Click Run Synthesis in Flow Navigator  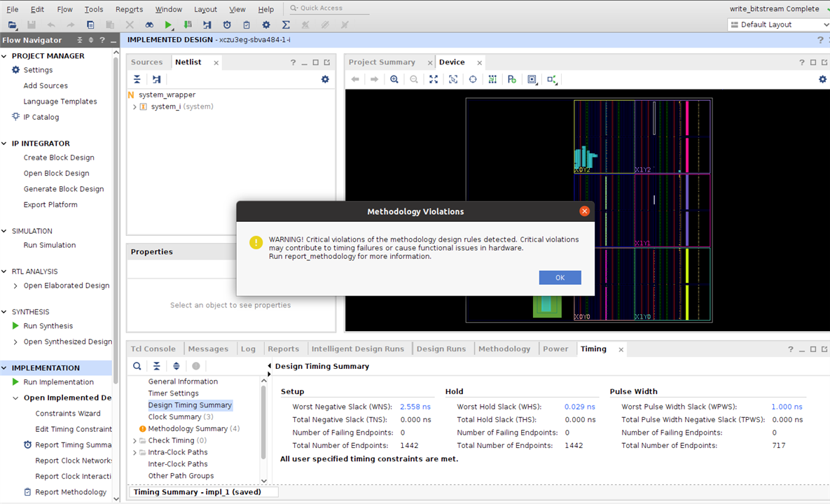point(48,326)
